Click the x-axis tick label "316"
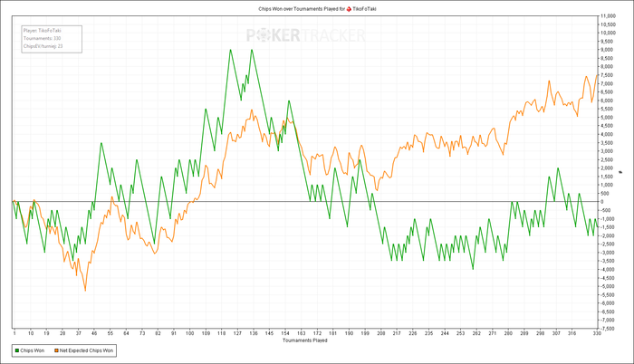 pos(572,333)
